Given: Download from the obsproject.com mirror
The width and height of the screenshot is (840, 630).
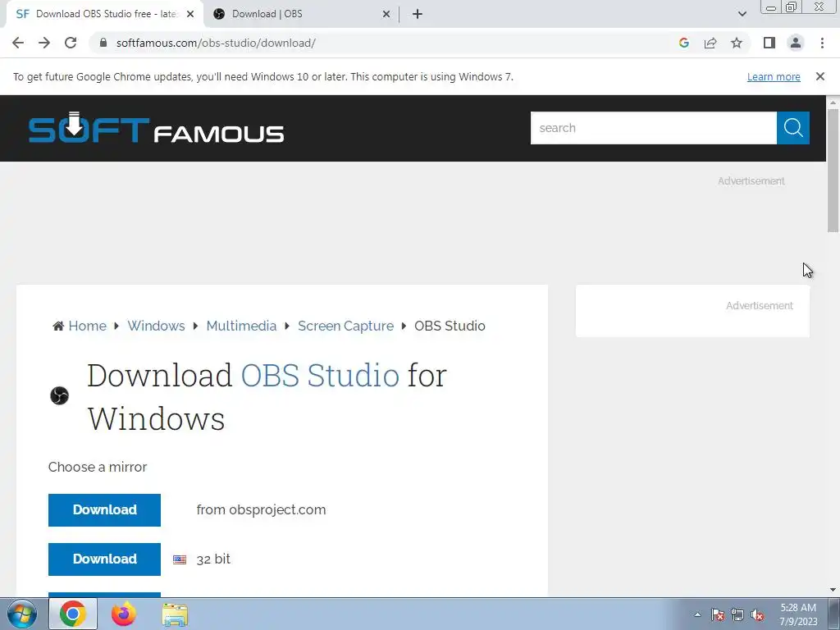Looking at the screenshot, I should (104, 510).
